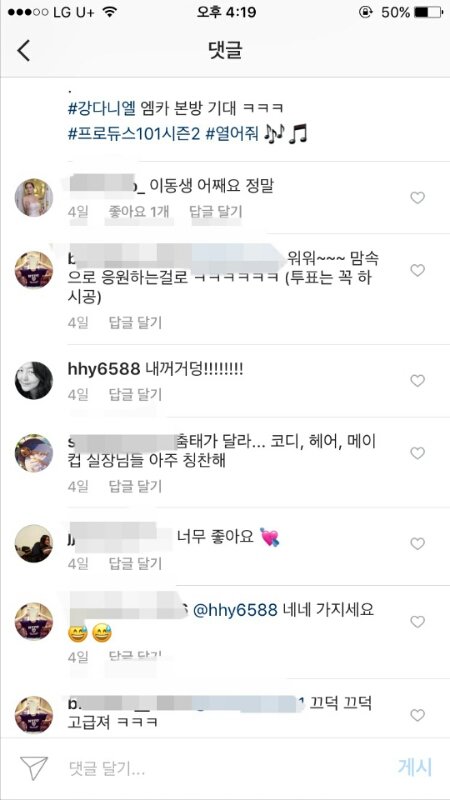Viewport: 450px width, 800px height.
Task: Tap 답글 달기 under hhy6588's comment
Action: [135, 394]
